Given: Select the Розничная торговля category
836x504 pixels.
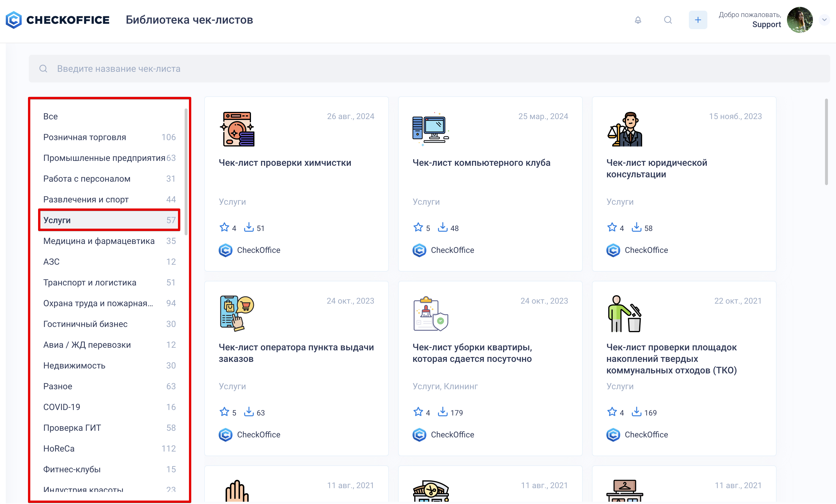Looking at the screenshot, I should pos(85,137).
